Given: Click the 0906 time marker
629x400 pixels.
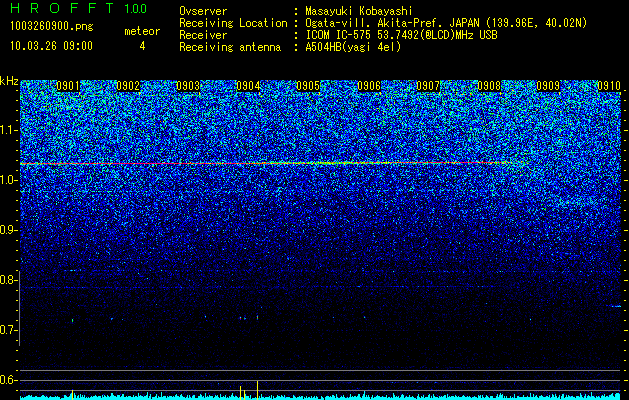Looking at the screenshot, I should click(369, 86).
